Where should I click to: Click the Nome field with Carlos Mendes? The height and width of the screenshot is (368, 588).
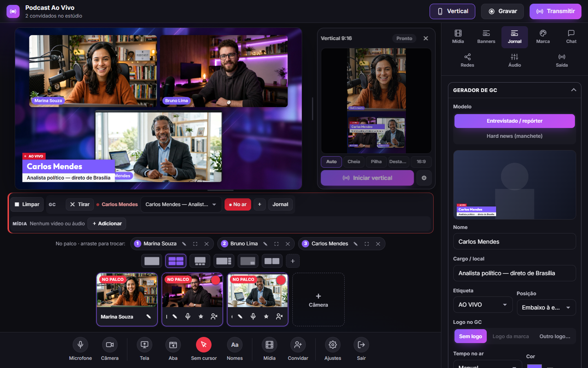click(x=514, y=242)
